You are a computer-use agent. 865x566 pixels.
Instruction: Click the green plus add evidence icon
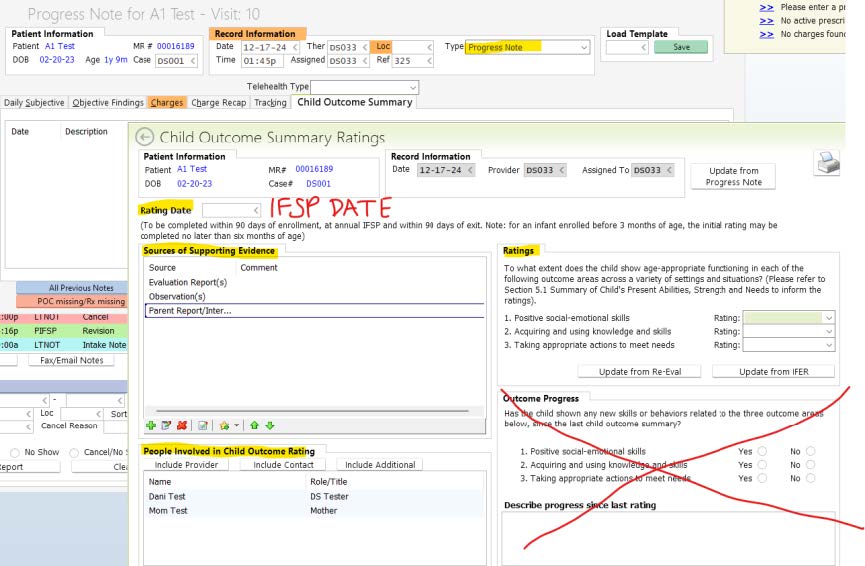click(x=150, y=425)
